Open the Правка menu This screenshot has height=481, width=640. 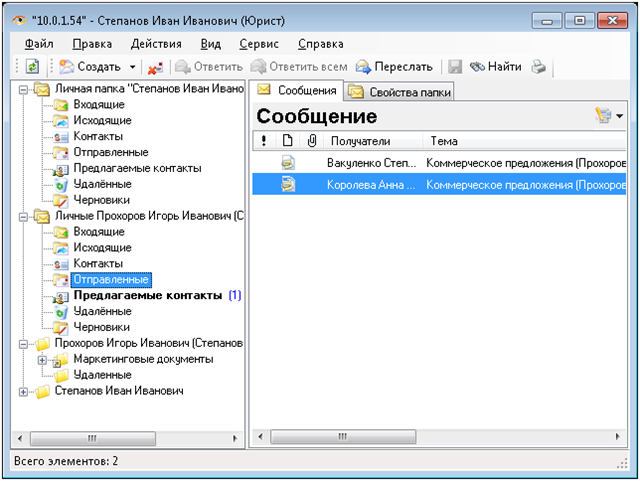pos(92,44)
